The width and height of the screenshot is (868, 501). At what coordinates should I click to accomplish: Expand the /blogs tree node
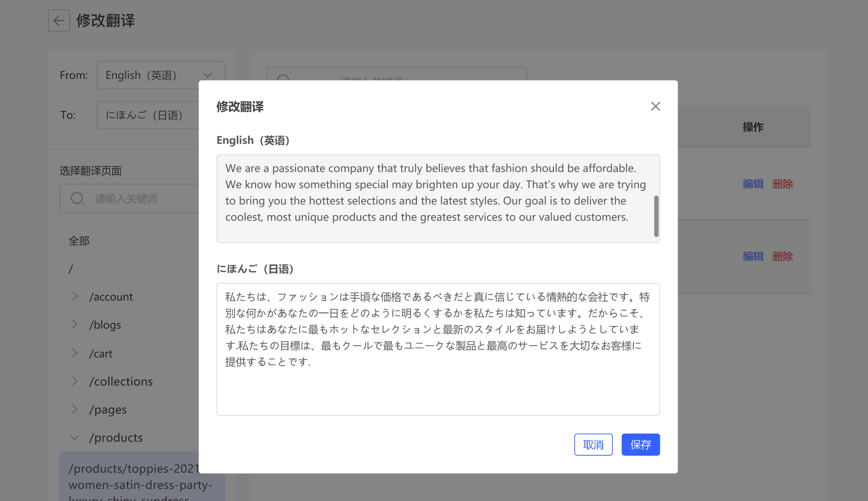75,325
